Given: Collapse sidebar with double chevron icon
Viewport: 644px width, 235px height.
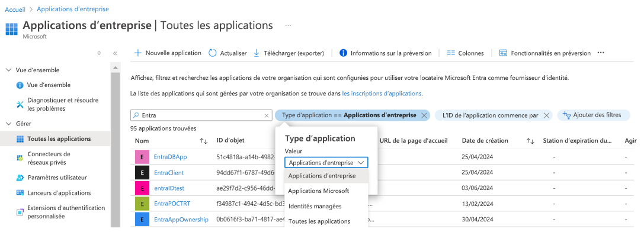Looking at the screenshot, I should [115, 53].
